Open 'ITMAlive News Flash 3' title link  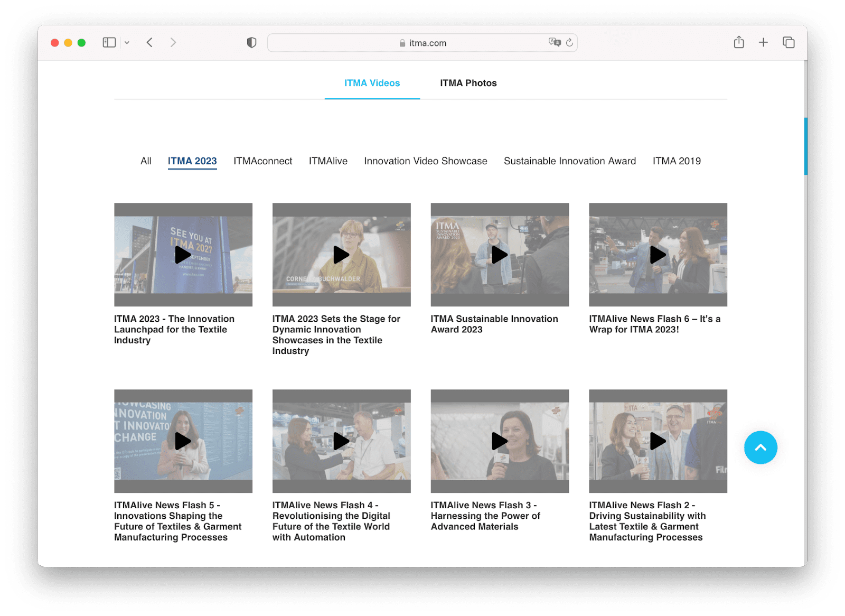click(485, 516)
